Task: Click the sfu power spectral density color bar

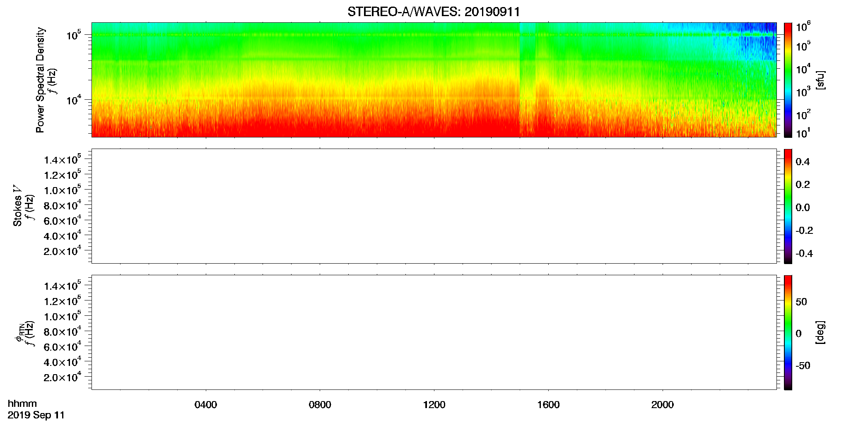Action: click(x=788, y=80)
